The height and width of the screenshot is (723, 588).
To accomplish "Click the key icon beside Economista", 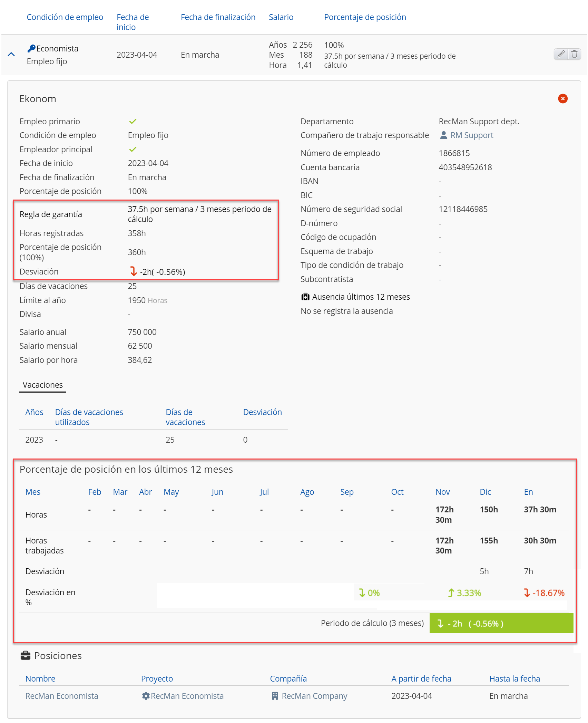I will (31, 49).
